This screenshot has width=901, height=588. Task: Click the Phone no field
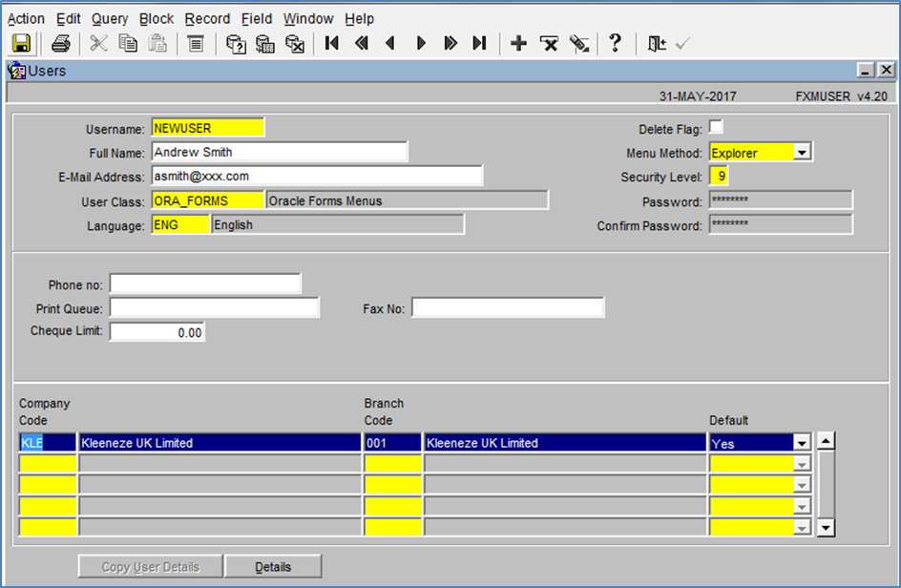(x=205, y=283)
